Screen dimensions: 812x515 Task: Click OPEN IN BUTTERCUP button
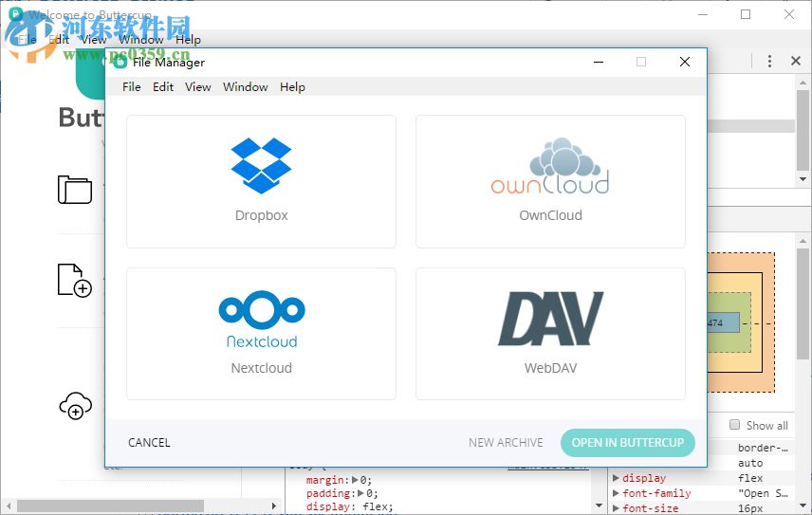point(628,443)
